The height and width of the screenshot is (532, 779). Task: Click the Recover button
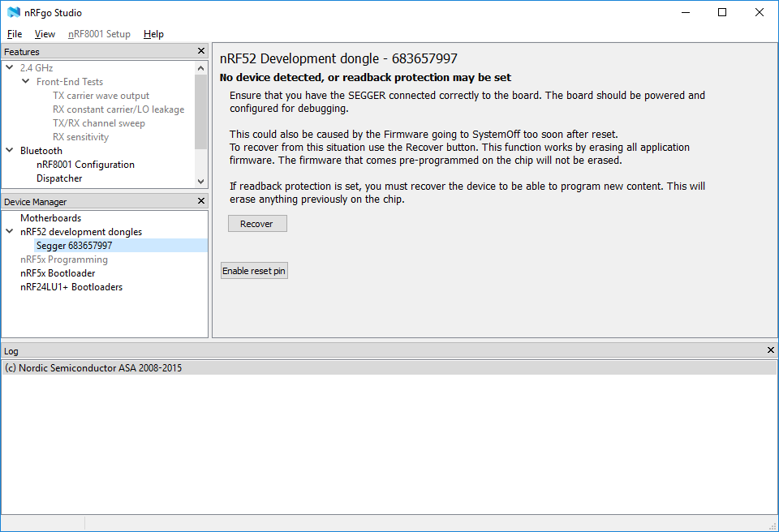(257, 224)
